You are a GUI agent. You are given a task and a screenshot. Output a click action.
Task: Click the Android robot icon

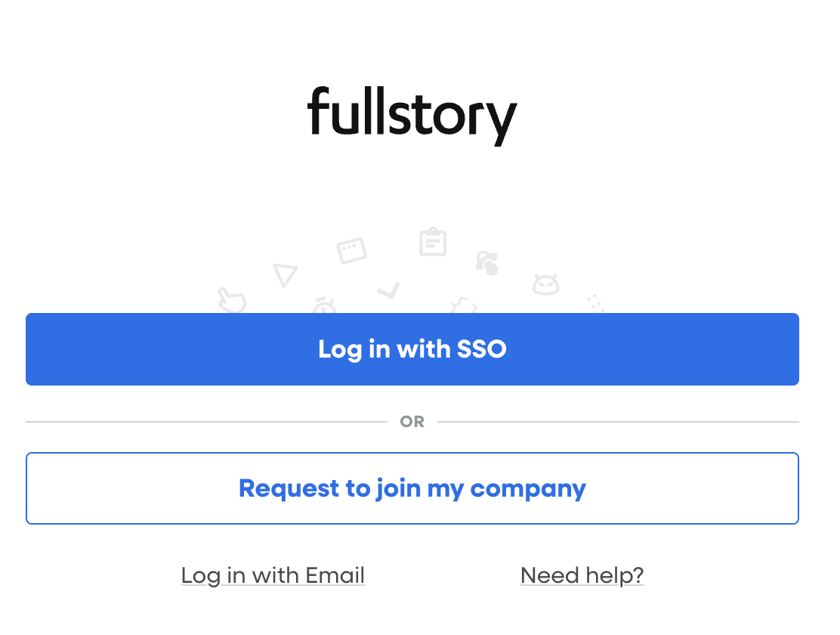coord(545,284)
